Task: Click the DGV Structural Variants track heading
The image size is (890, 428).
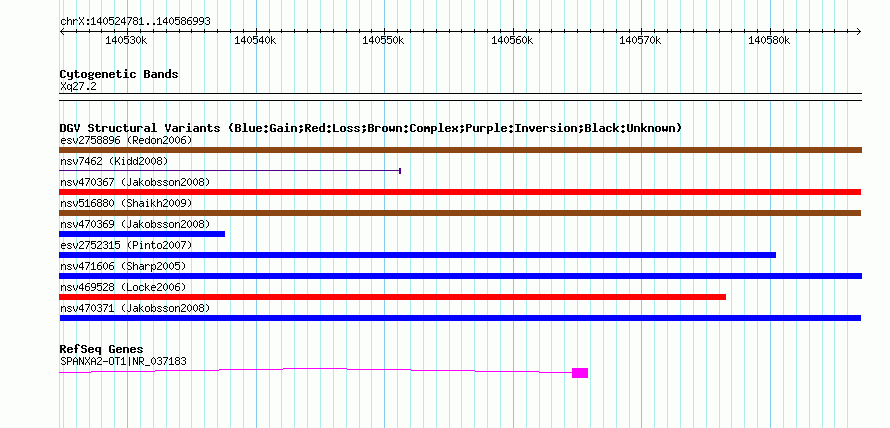Action: click(x=371, y=128)
